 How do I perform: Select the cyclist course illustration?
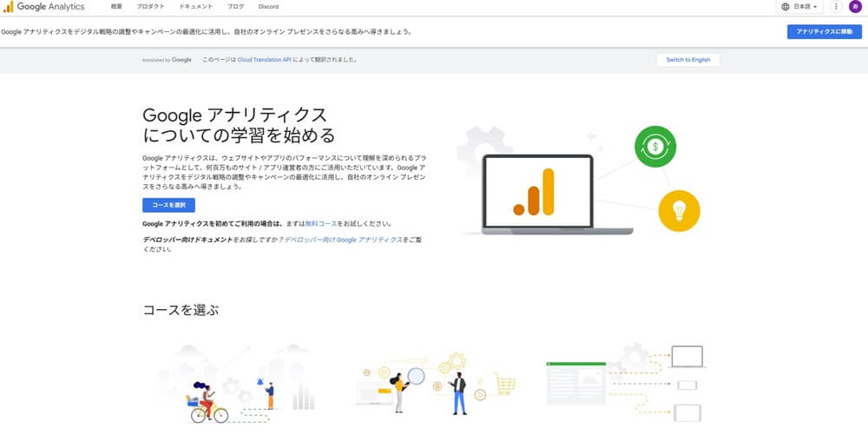point(237,384)
